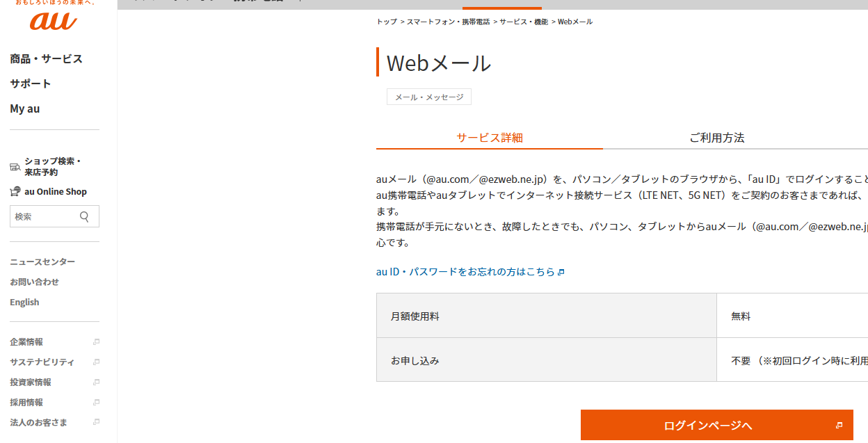Click the search magnifier icon
This screenshot has height=443, width=868.
[85, 216]
